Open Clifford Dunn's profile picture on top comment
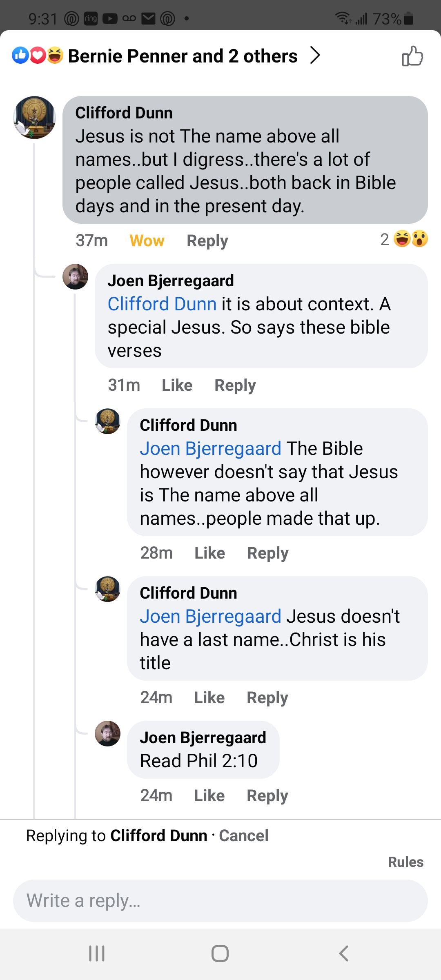 35,118
